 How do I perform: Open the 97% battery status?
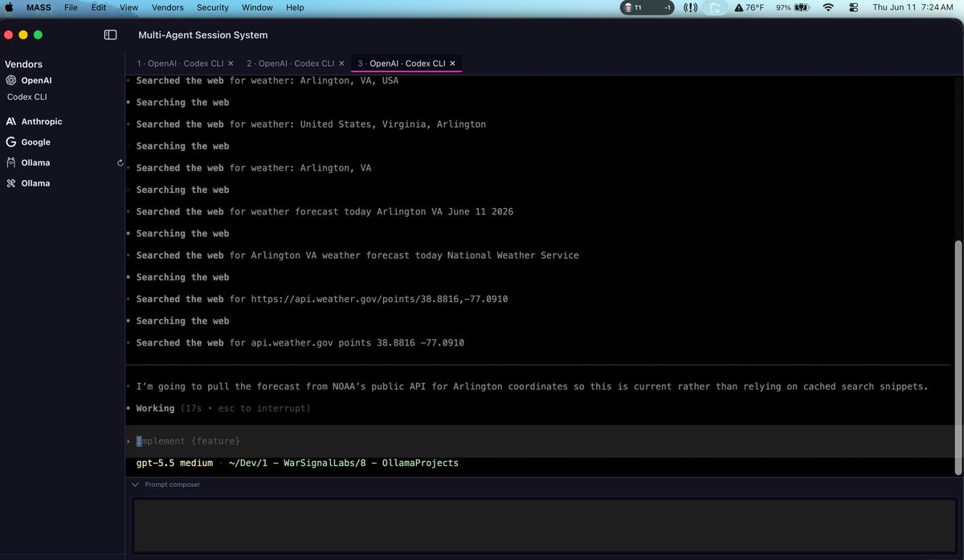pos(793,7)
